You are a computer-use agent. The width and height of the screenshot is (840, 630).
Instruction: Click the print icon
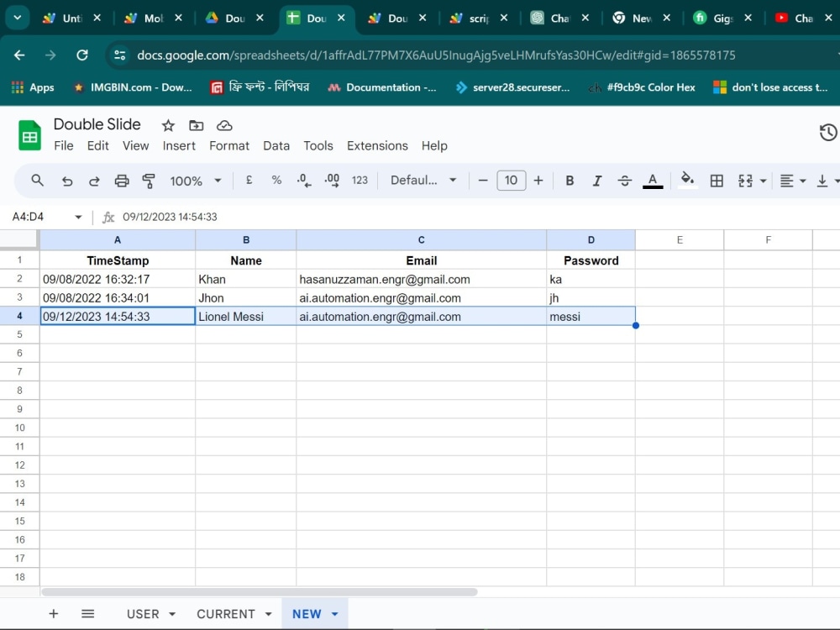tap(121, 180)
